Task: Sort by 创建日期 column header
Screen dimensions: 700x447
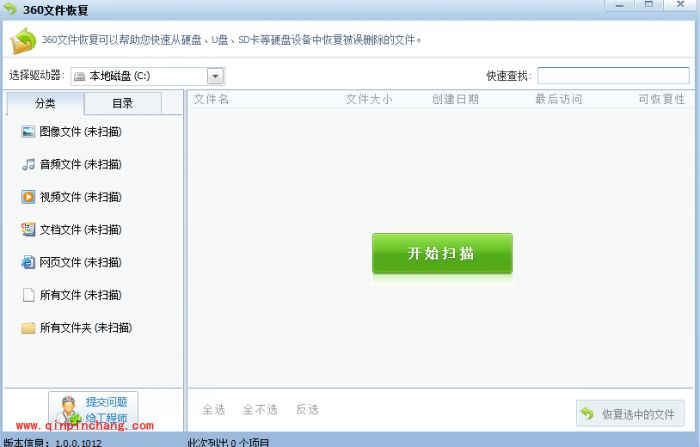Action: [x=455, y=99]
